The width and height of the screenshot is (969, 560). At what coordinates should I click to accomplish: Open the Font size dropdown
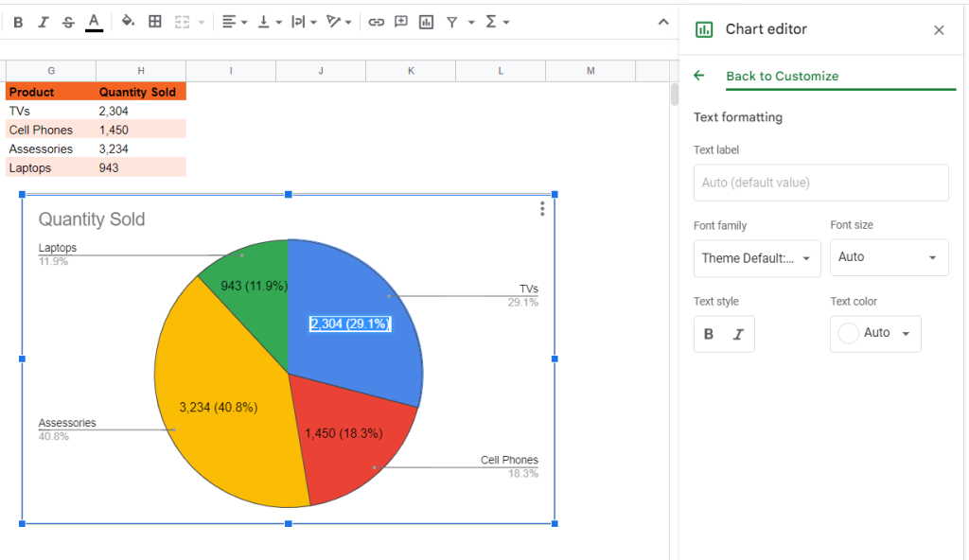coord(889,257)
